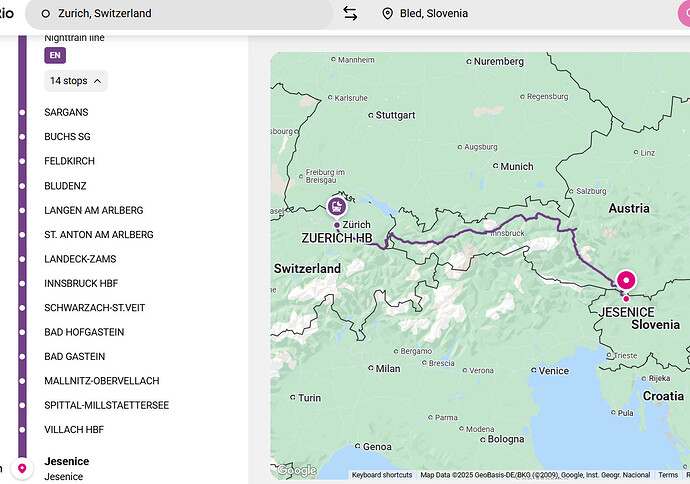Select the SCHWARZACH-ST.VEIT stop
The width and height of the screenshot is (690, 484).
(x=95, y=308)
